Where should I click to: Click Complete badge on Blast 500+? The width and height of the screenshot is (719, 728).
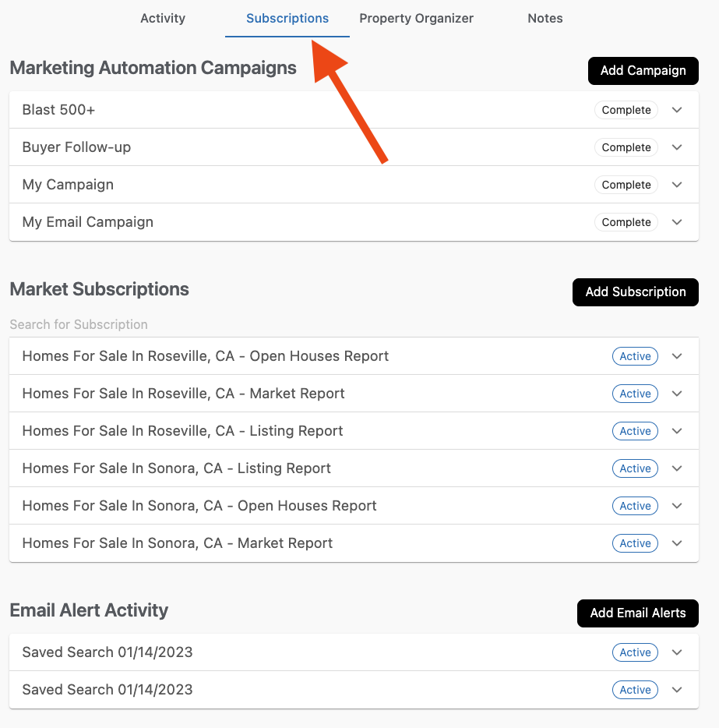click(x=626, y=110)
